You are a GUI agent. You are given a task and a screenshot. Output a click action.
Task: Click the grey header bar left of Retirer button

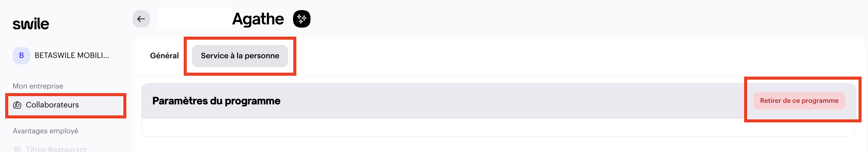pyautogui.click(x=505, y=101)
